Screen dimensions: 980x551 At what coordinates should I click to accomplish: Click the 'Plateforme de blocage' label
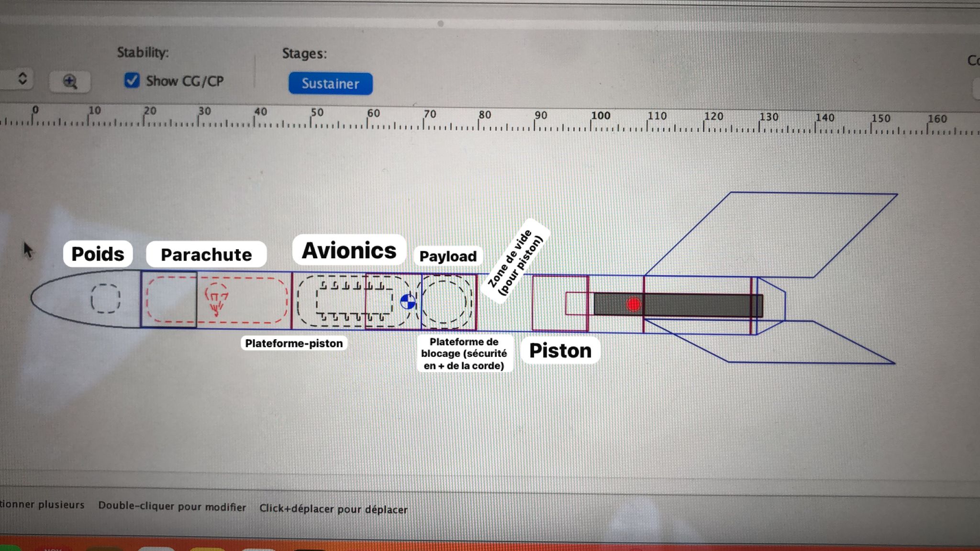point(464,353)
